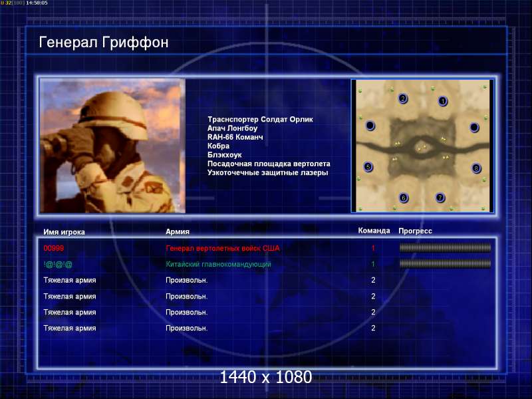Click 'Генерал вертолетных войск США' army text

pyautogui.click(x=223, y=248)
